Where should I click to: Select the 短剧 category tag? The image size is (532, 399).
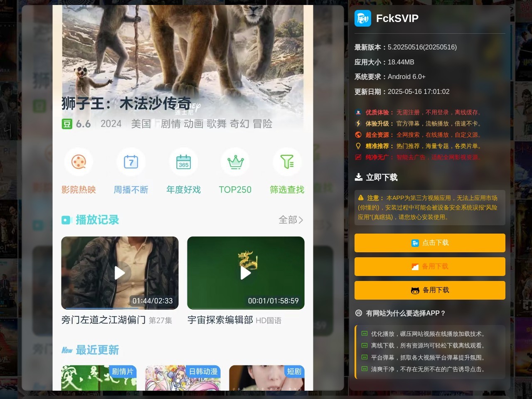[x=294, y=372]
